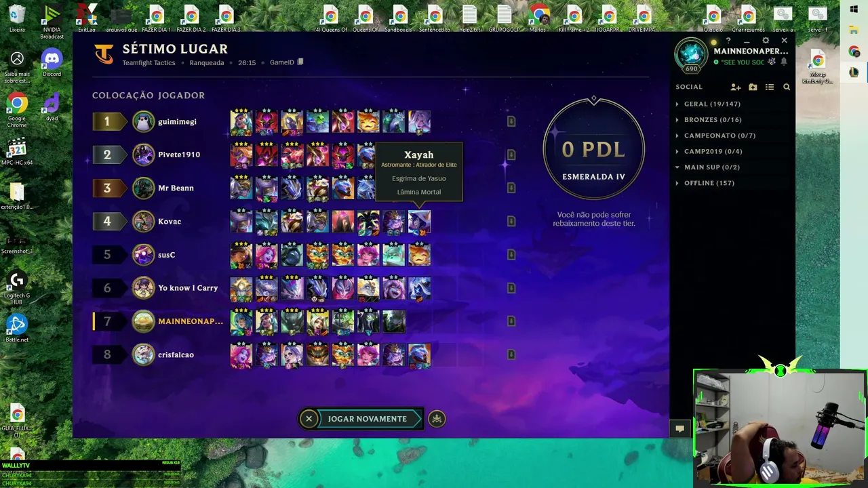The width and height of the screenshot is (868, 488).
Task: Open the Windows Start menu
Action: pyautogui.click(x=854, y=9)
